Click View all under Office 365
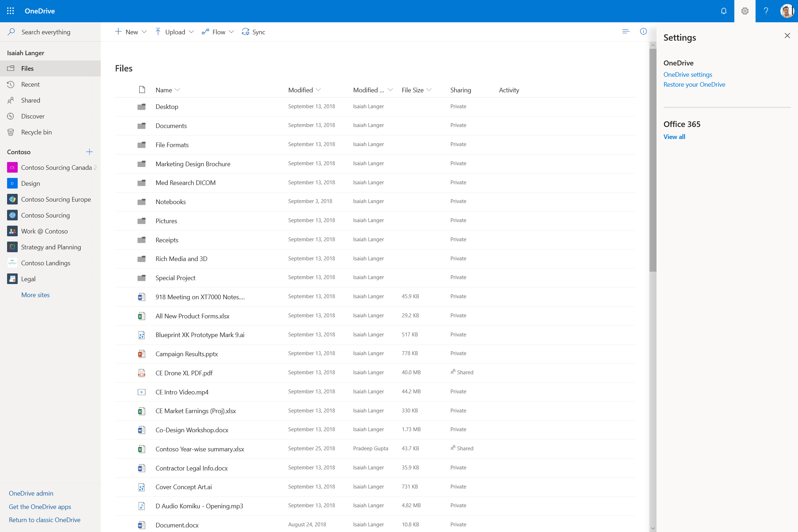 coord(674,137)
